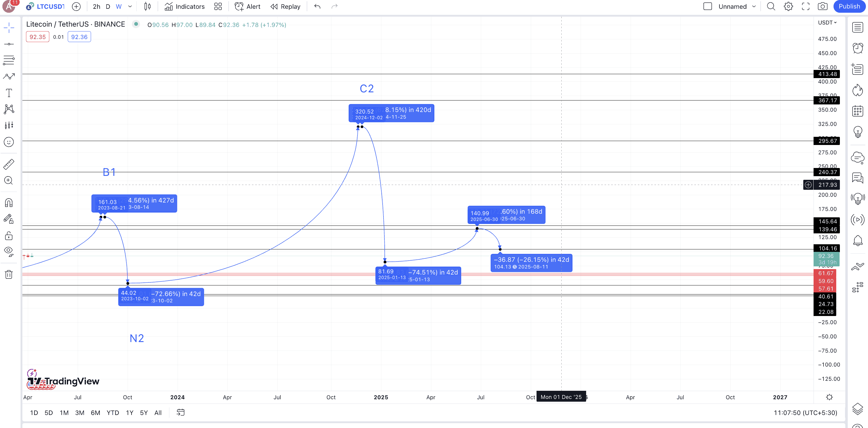Take chart snapshot with camera icon
868x428 pixels.
(823, 6)
